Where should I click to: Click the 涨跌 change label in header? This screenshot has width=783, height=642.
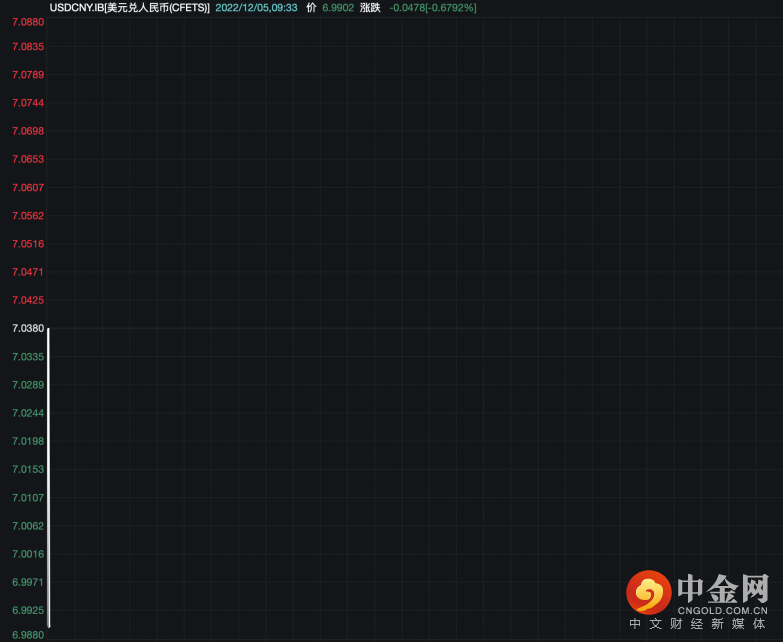[370, 8]
